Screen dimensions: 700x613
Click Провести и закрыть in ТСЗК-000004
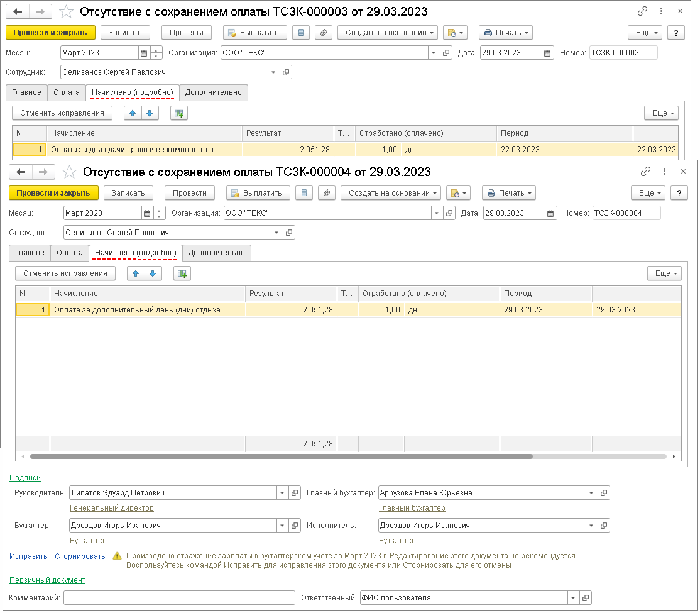[53, 193]
